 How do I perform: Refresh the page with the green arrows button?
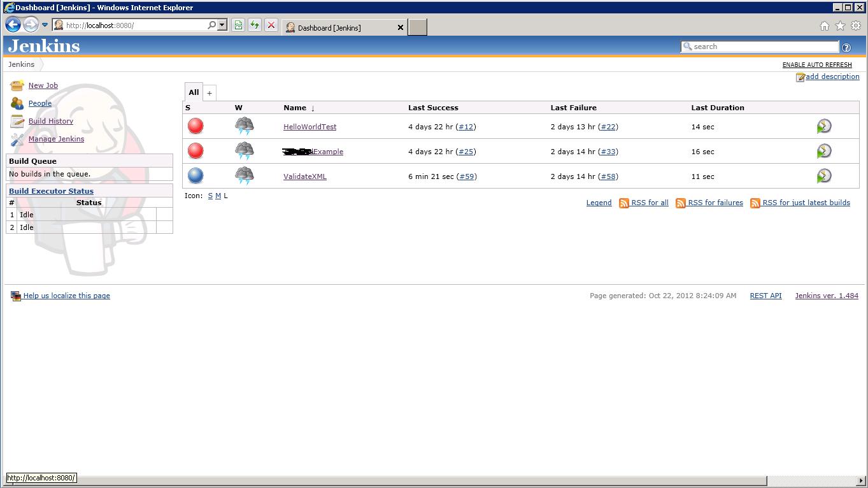point(255,25)
